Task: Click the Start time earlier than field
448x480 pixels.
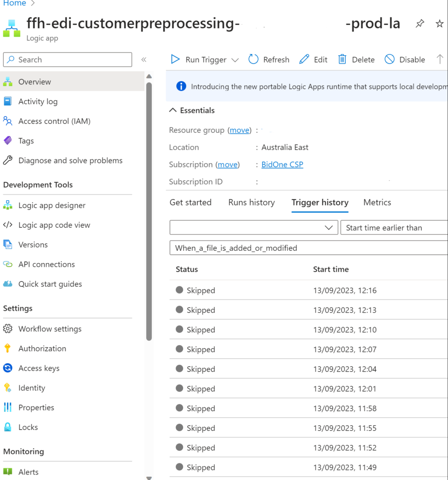Action: tap(394, 227)
